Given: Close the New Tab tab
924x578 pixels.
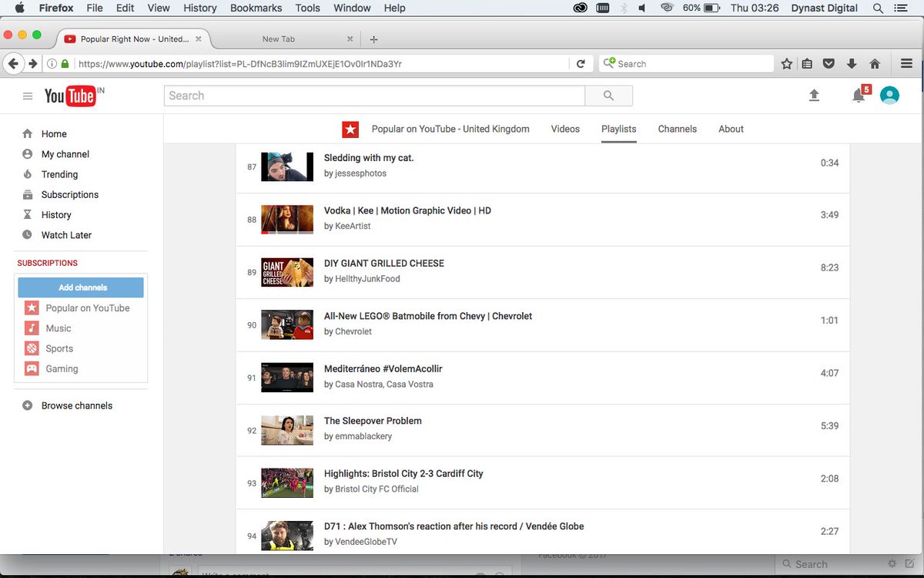Looking at the screenshot, I should pyautogui.click(x=350, y=39).
